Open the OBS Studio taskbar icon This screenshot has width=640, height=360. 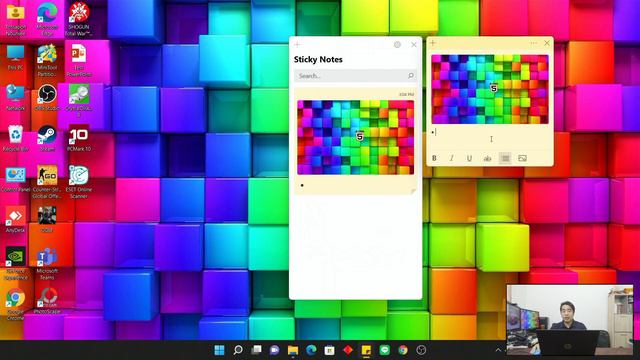[421, 350]
